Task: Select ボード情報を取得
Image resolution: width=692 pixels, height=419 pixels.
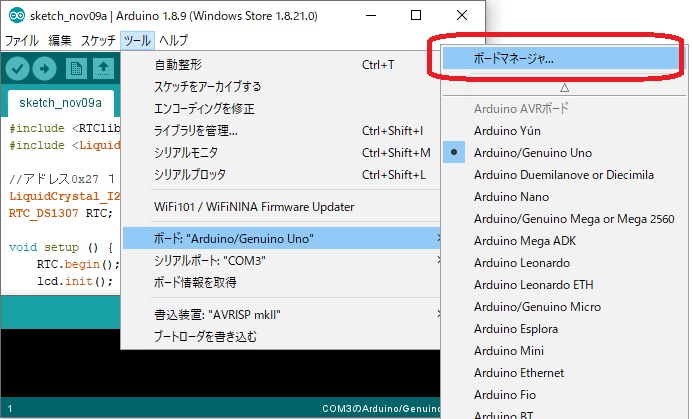Action: pos(281,283)
